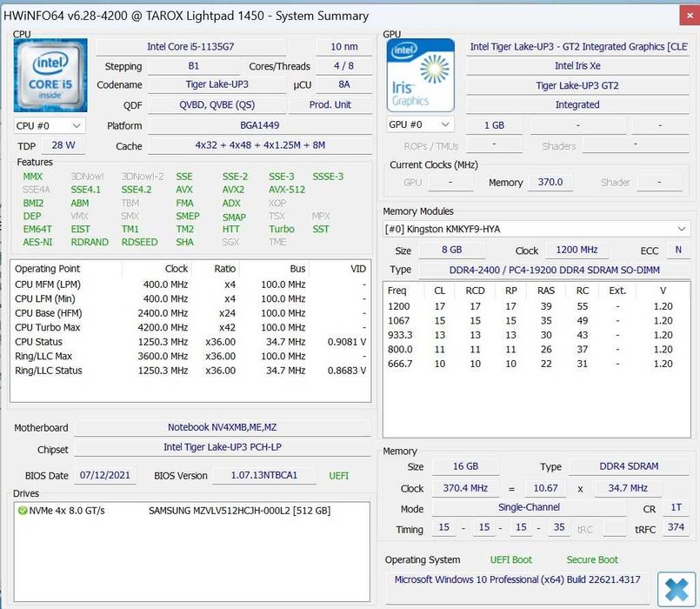Image resolution: width=700 pixels, height=609 pixels.
Task: Click the QVBD, QVBE (QS) QDF field
Action: (217, 105)
